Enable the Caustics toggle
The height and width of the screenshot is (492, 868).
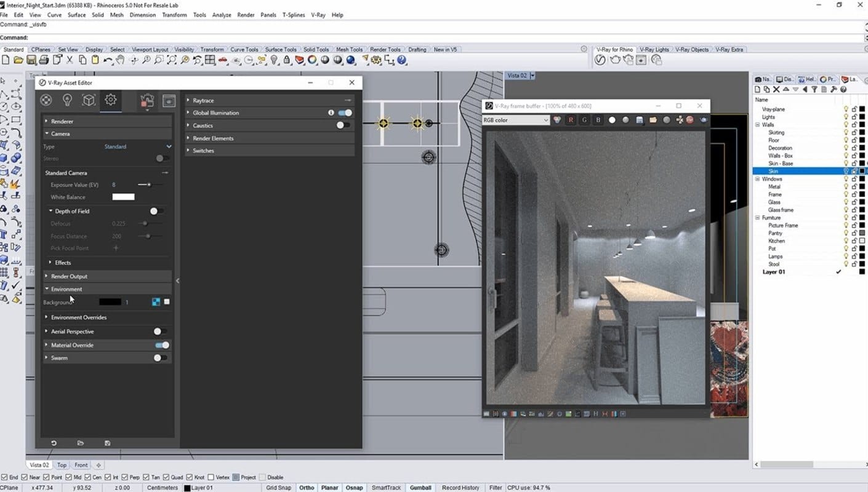tap(343, 125)
